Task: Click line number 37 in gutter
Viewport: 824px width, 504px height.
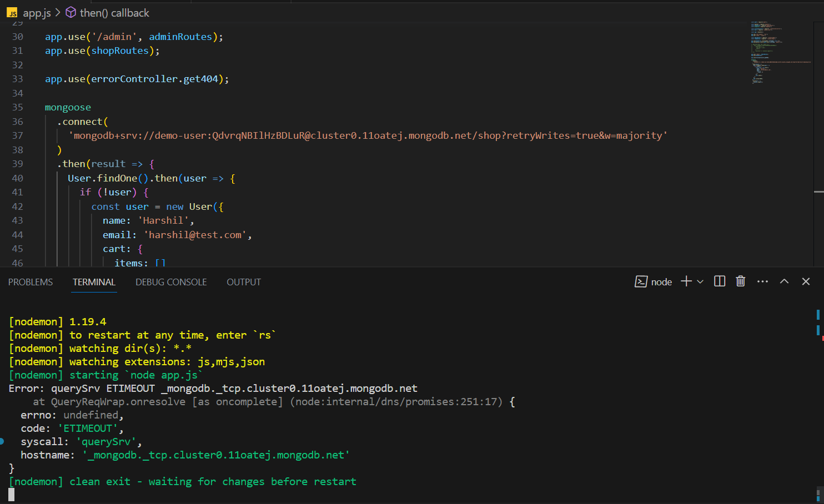Action: [x=18, y=135]
